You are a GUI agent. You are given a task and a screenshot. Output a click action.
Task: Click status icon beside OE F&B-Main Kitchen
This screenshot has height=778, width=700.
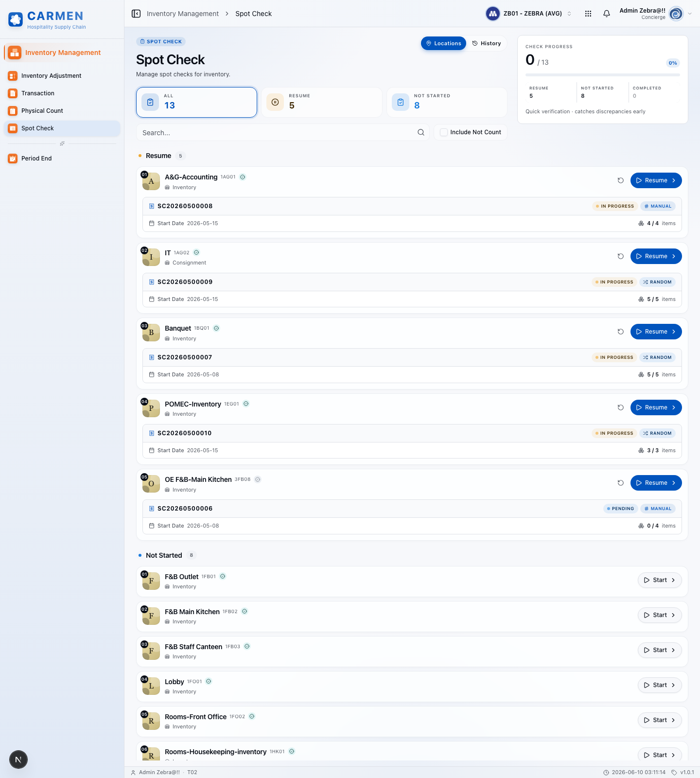tap(258, 479)
